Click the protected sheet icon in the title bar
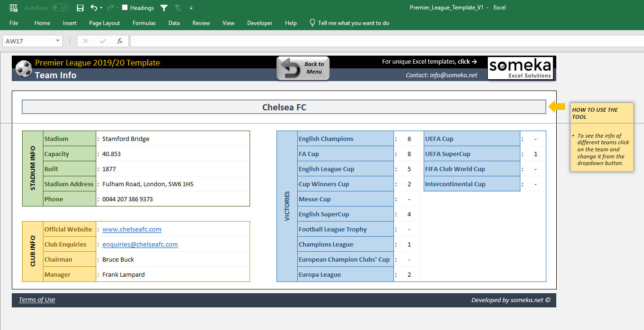The image size is (644, 330). [x=14, y=8]
